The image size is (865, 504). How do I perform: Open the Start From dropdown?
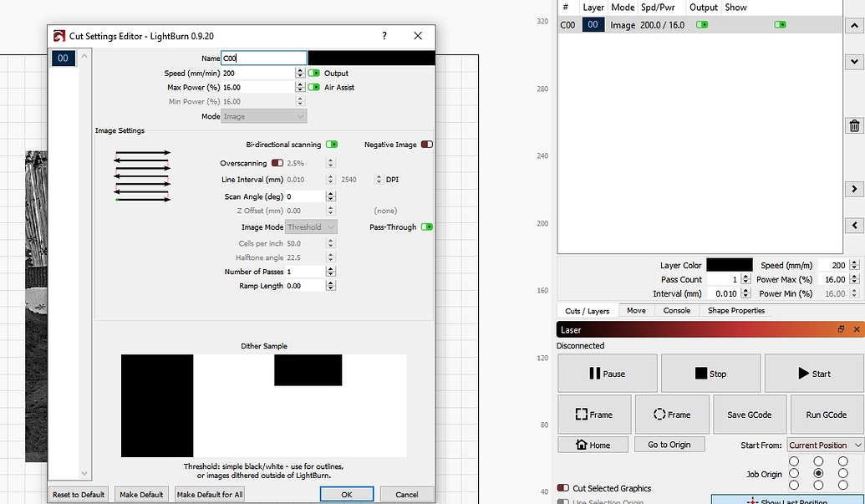click(x=825, y=444)
